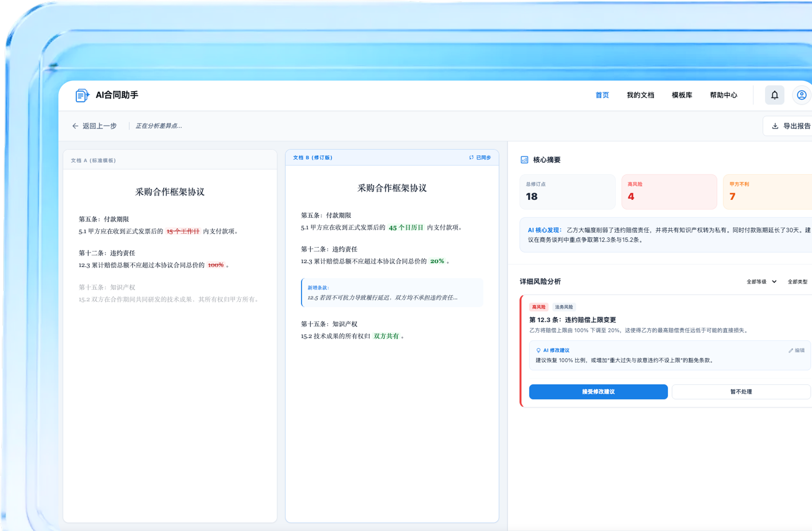
Task: Click 详细风险分析 section heading
Action: [x=540, y=281]
